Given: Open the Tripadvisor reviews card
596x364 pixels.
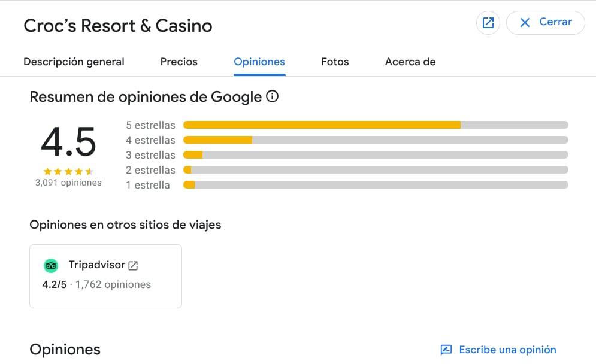Looking at the screenshot, I should point(105,276).
